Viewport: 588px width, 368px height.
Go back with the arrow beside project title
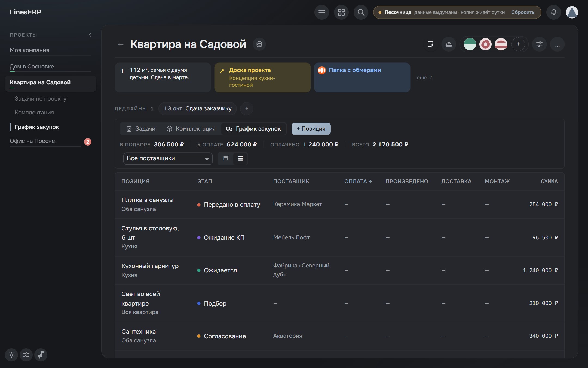point(121,44)
